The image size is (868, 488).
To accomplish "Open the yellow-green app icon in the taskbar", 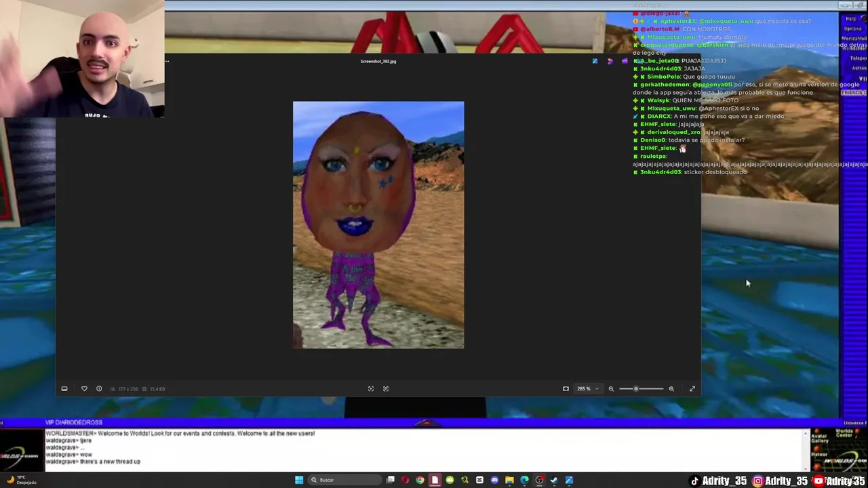I will tap(465, 480).
